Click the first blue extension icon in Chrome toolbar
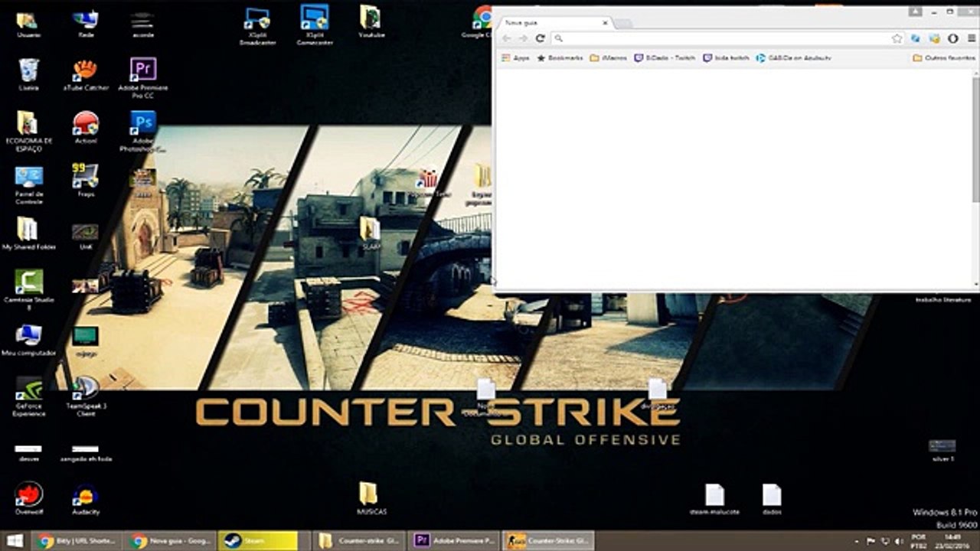Viewport: 980px width, 551px height. coord(916,38)
